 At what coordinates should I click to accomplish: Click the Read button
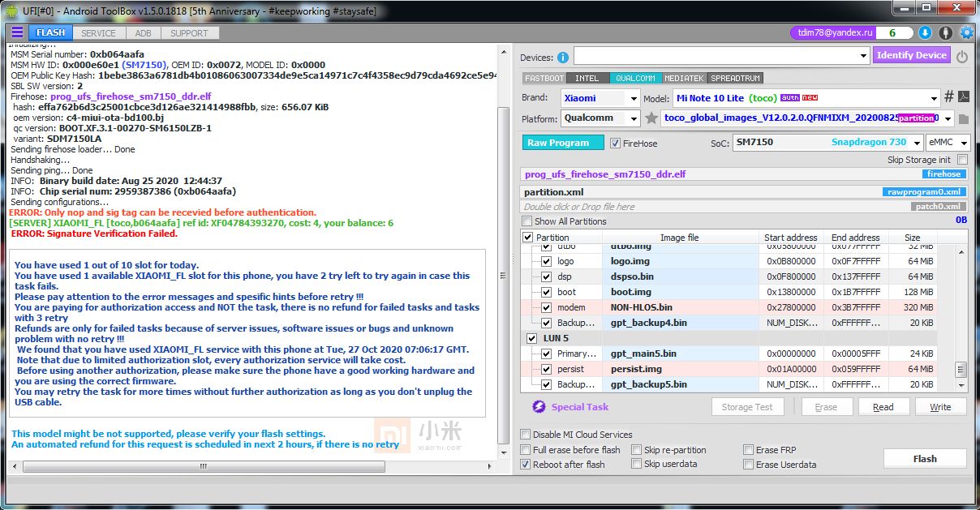point(883,407)
